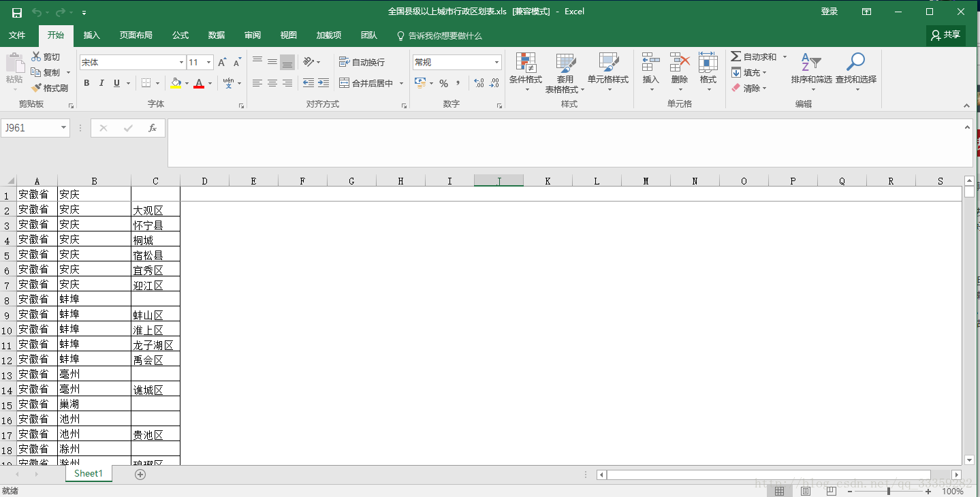Click the Cut (剪切) scissors icon

[36, 57]
